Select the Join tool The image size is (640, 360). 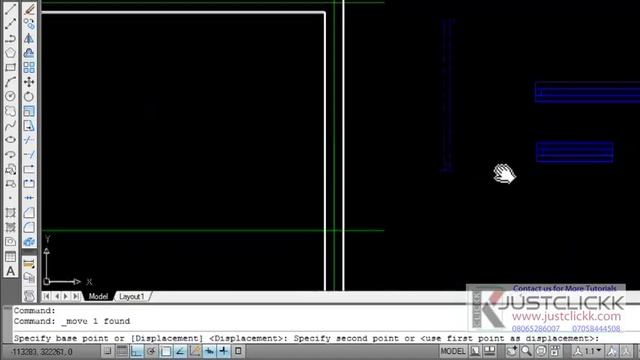point(29,198)
